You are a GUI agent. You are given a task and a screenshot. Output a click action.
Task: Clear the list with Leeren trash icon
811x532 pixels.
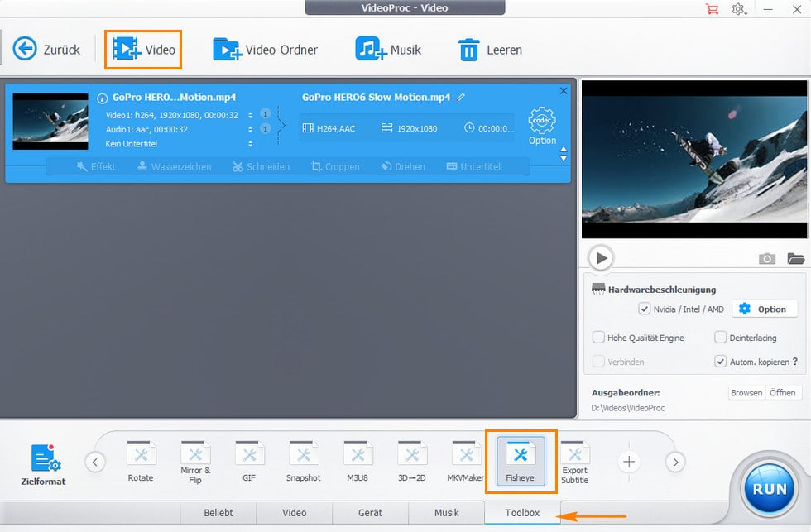pos(490,50)
